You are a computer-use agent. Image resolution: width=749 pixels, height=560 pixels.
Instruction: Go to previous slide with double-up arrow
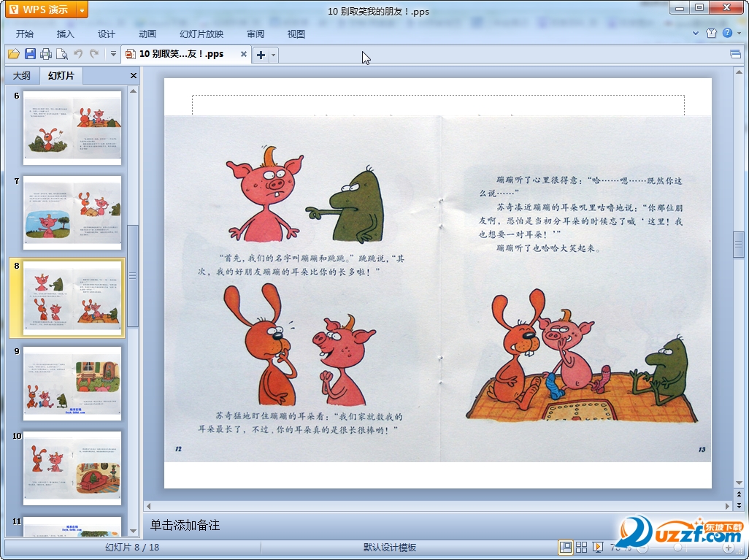point(739,494)
